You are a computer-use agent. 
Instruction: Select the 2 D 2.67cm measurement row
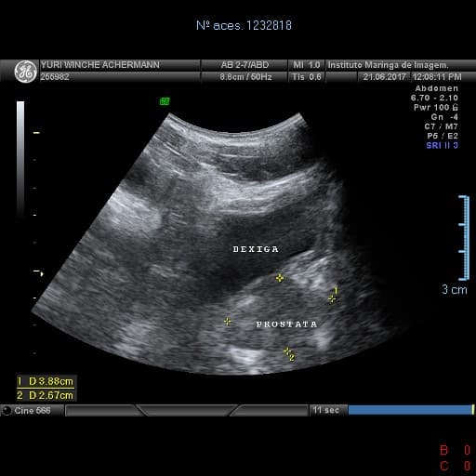click(x=46, y=395)
